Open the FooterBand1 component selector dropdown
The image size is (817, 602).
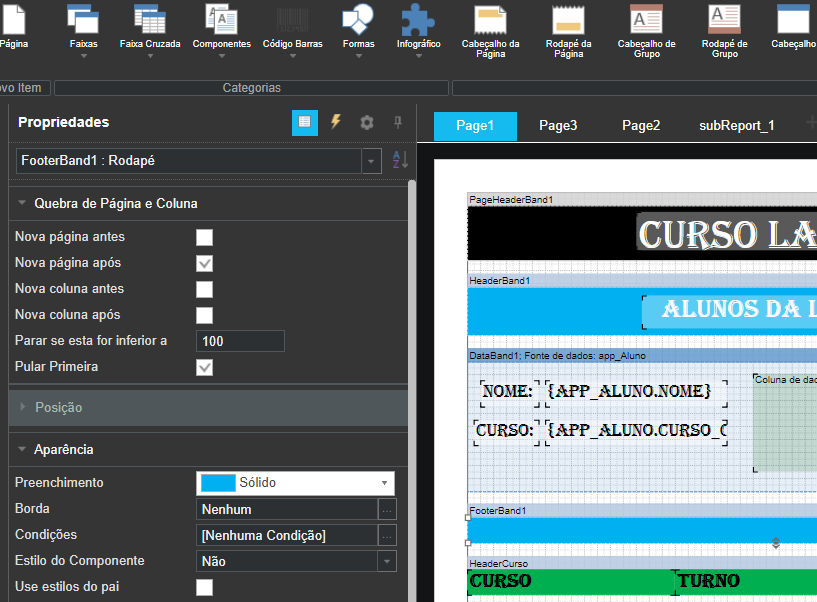(371, 161)
